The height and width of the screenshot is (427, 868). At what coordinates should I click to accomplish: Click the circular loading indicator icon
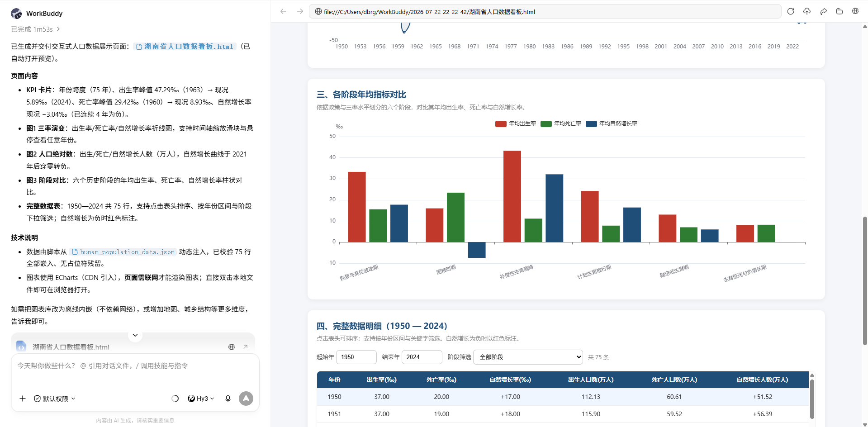point(175,399)
